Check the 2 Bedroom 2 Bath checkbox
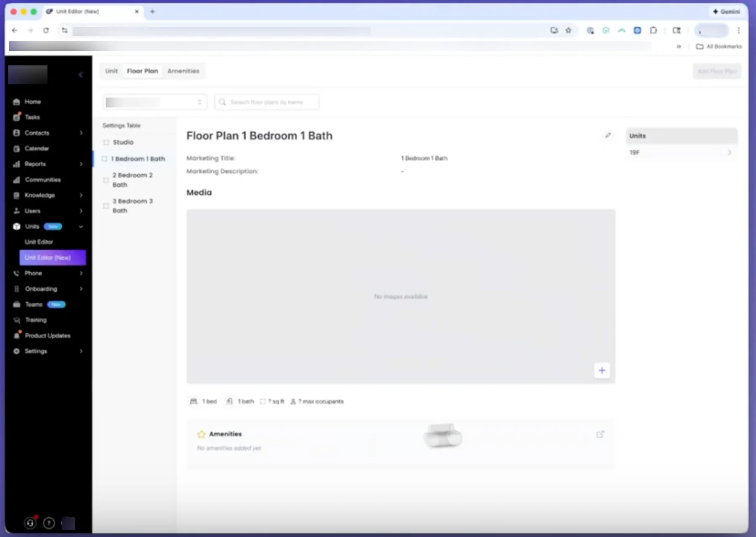Viewport: 756px width, 537px height. [106, 180]
